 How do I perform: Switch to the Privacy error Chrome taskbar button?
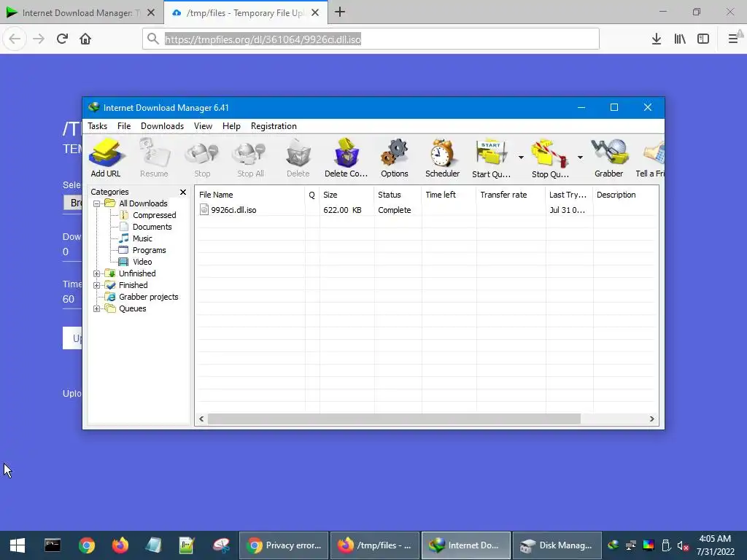(284, 545)
